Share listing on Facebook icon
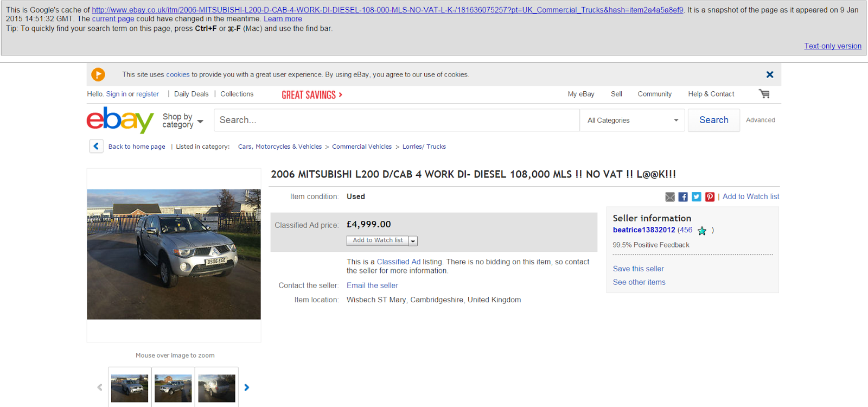This screenshot has height=407, width=868. [683, 197]
